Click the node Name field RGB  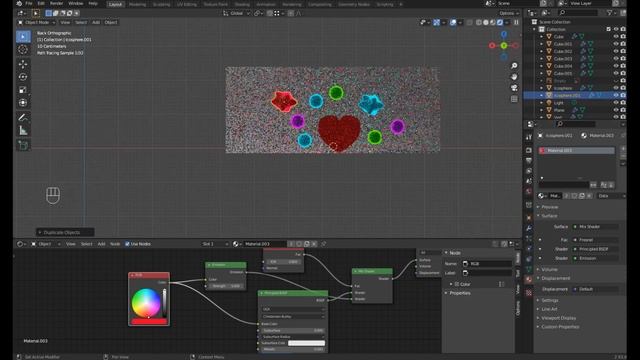tap(487, 264)
